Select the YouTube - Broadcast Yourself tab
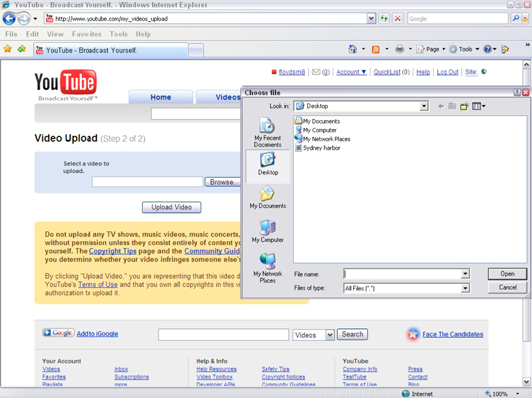Image resolution: width=532 pixels, height=398 pixels. pos(110,50)
